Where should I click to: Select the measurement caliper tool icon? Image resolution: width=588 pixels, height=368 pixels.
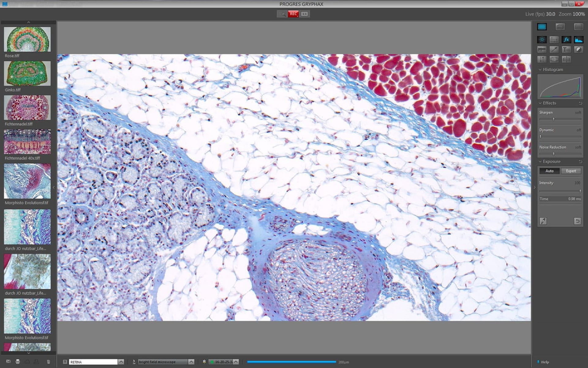click(x=542, y=49)
